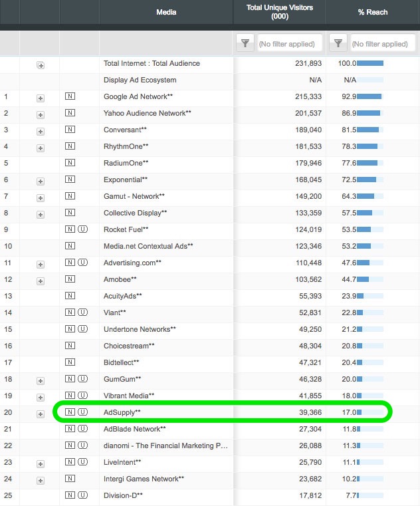The width and height of the screenshot is (420, 506).
Task: Expand the AdSupply row
Action: point(41,414)
